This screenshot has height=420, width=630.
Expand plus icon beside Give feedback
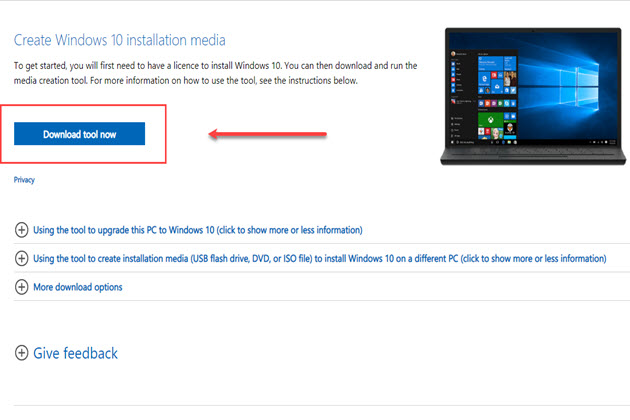(21, 353)
